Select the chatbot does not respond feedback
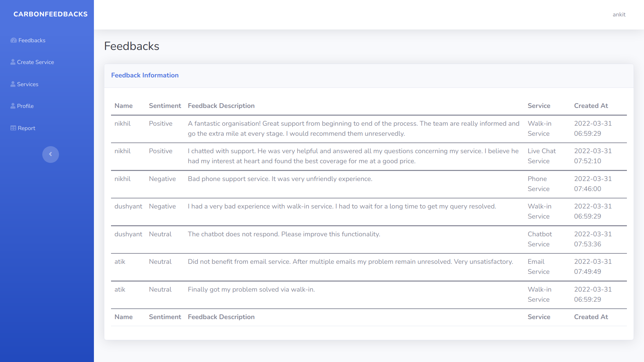The width and height of the screenshot is (644, 362). point(284,234)
